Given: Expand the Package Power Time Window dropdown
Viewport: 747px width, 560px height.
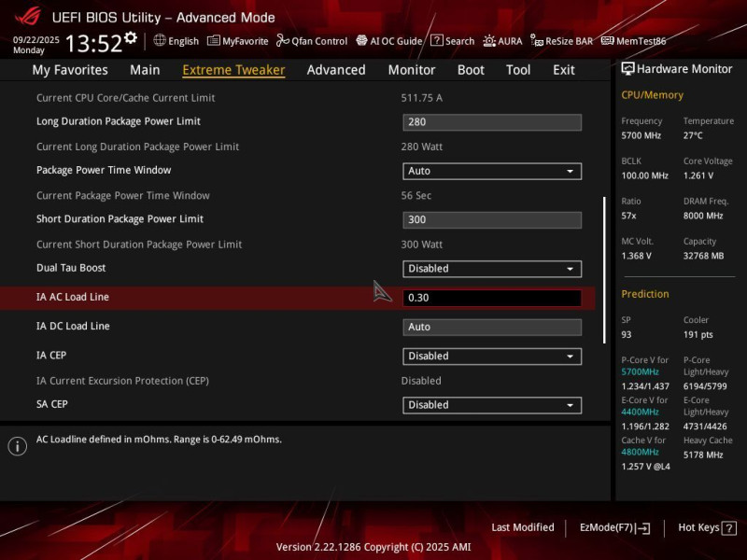Looking at the screenshot, I should 492,171.
